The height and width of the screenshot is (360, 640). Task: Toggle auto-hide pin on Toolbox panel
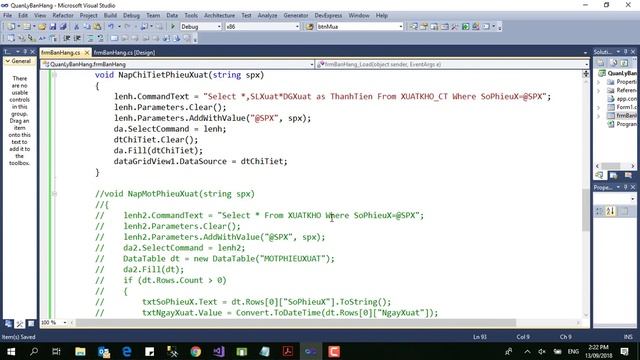pos(25,52)
